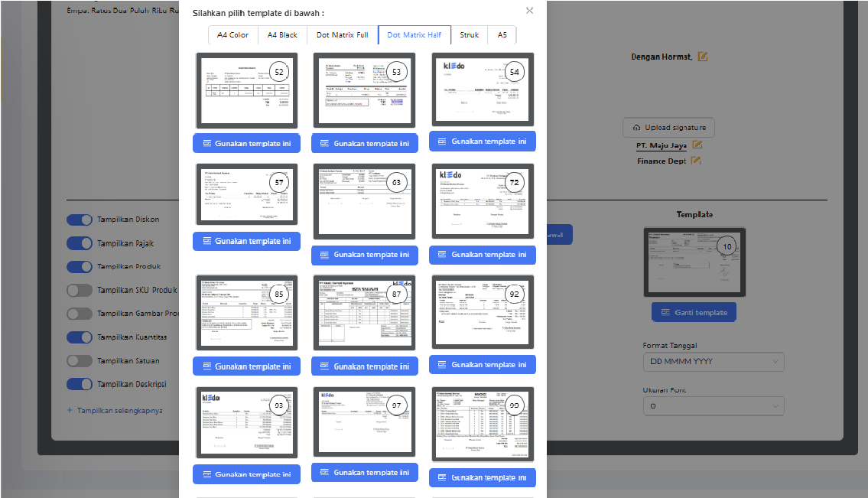Click the edit pencil beside PT. Maju Jaya
The height and width of the screenshot is (498, 868).
[697, 145]
